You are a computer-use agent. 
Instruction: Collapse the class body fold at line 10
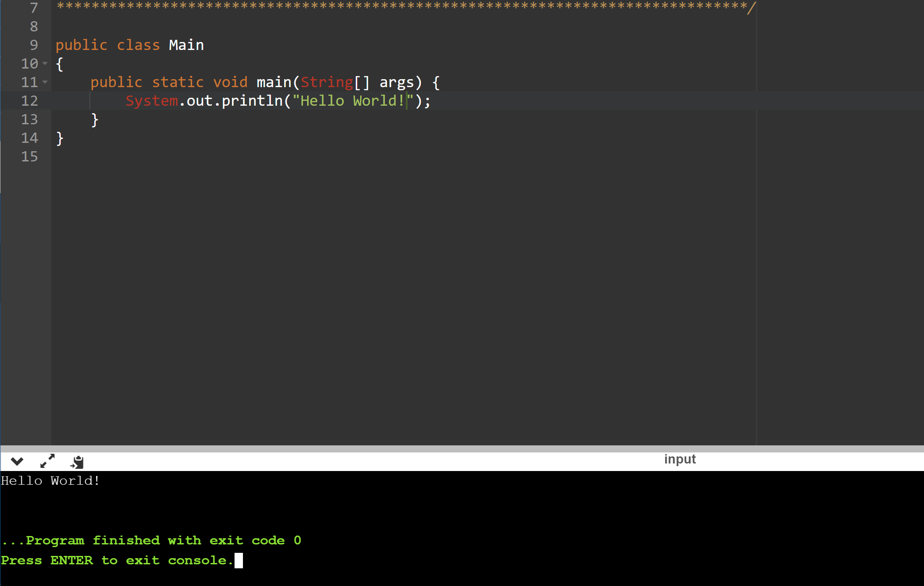pos(46,64)
